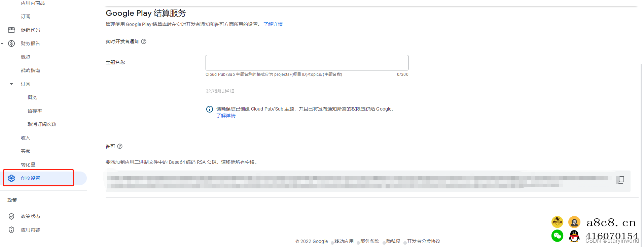Click 了解详情 link under Pub/Sub notice

click(226, 116)
